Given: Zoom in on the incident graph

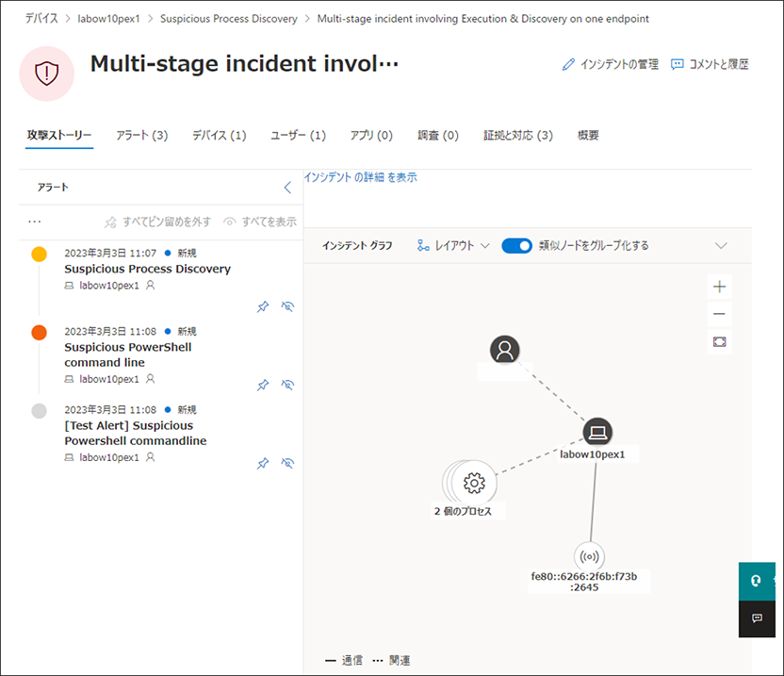Looking at the screenshot, I should (x=719, y=287).
